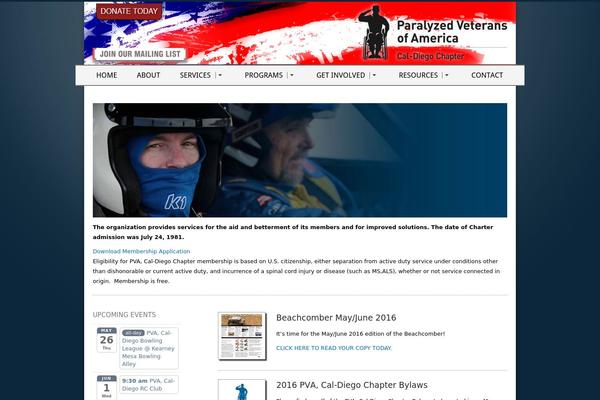Viewport: 600px width, 400px height.
Task: Expand the Get Involved dropdown arrow
Action: 374,75
